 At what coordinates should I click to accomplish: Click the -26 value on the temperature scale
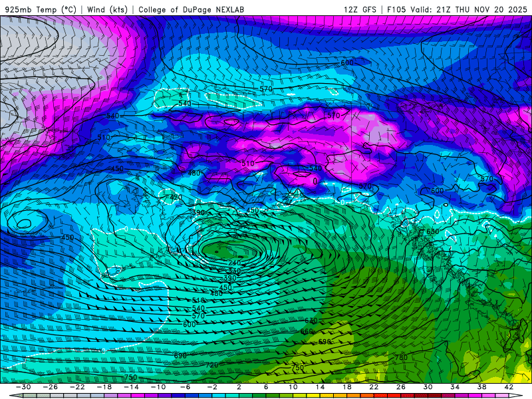[x=51, y=387]
